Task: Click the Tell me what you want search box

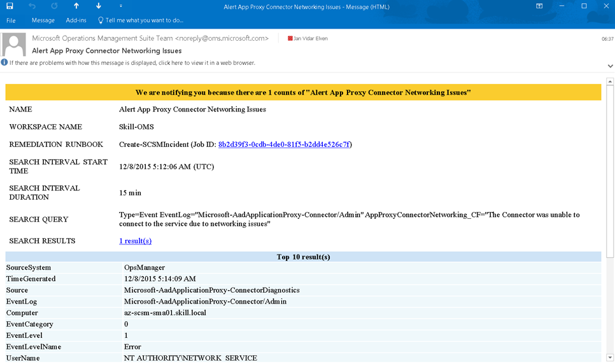Action: coord(141,20)
